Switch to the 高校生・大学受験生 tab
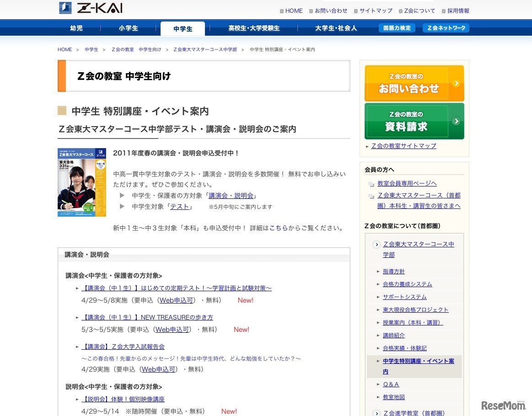The width and height of the screenshot is (532, 416). pyautogui.click(x=254, y=28)
